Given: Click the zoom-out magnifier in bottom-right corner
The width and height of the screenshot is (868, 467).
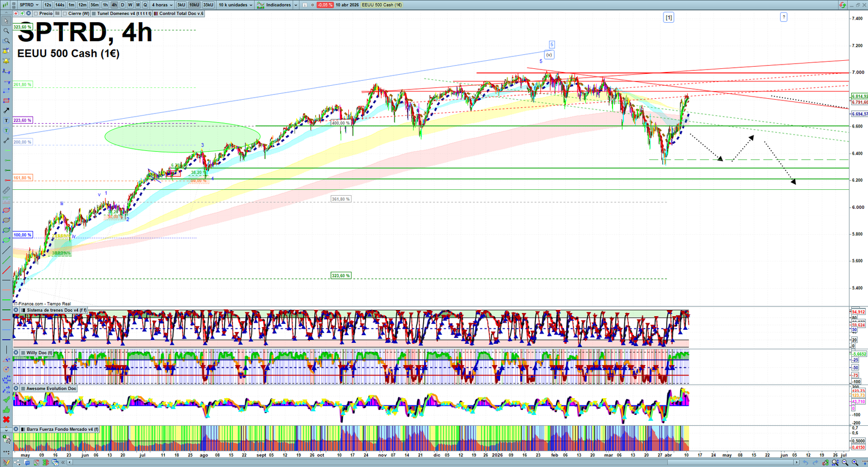Looking at the screenshot, I should (845, 463).
